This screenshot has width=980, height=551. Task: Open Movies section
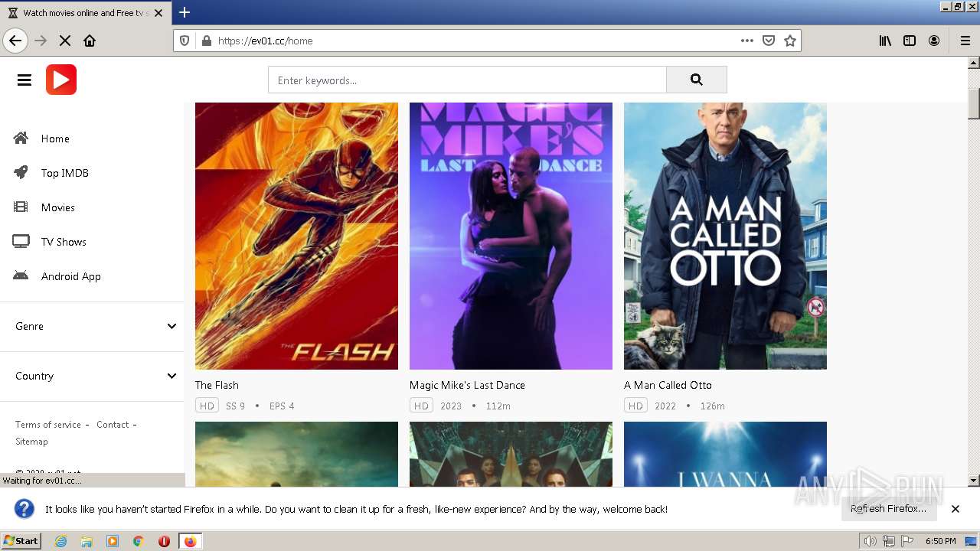pyautogui.click(x=58, y=207)
